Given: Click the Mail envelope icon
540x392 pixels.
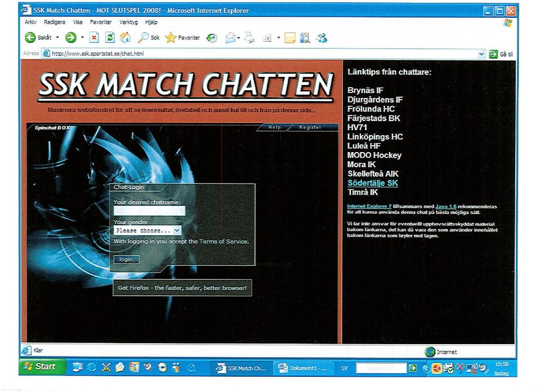Looking at the screenshot, I should [x=230, y=38].
